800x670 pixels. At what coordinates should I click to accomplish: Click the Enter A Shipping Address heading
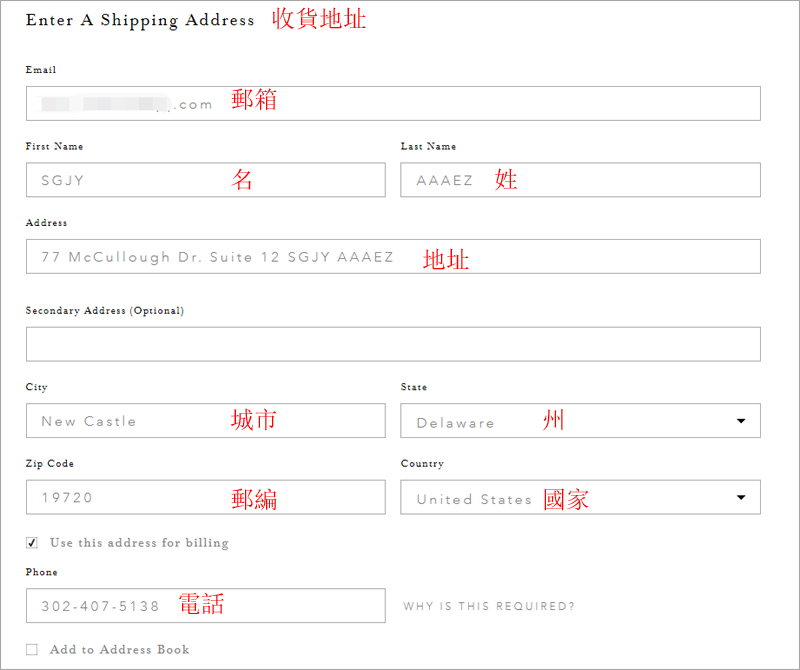[x=140, y=20]
